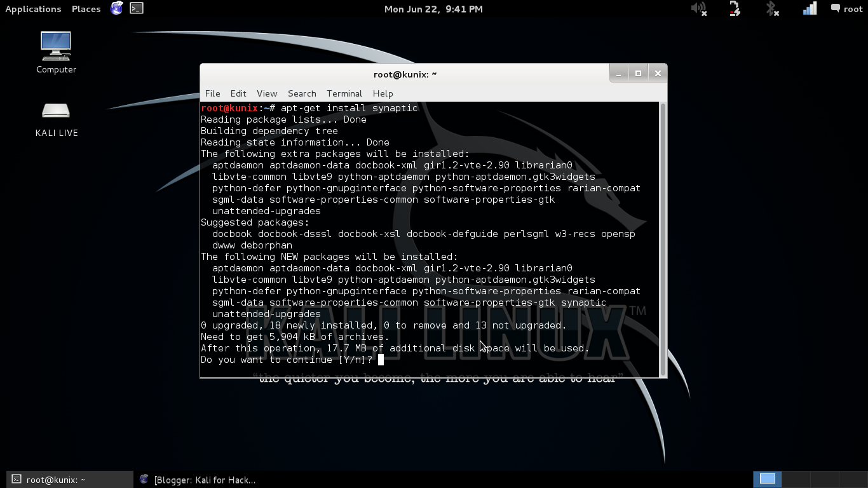This screenshot has height=488, width=868.
Task: Open the terminal Edit menu
Action: click(x=238, y=93)
